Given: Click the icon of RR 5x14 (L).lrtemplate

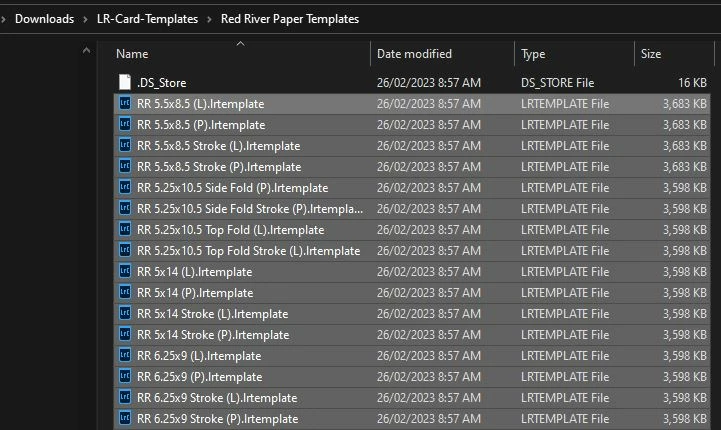Looking at the screenshot, I should (125, 271).
